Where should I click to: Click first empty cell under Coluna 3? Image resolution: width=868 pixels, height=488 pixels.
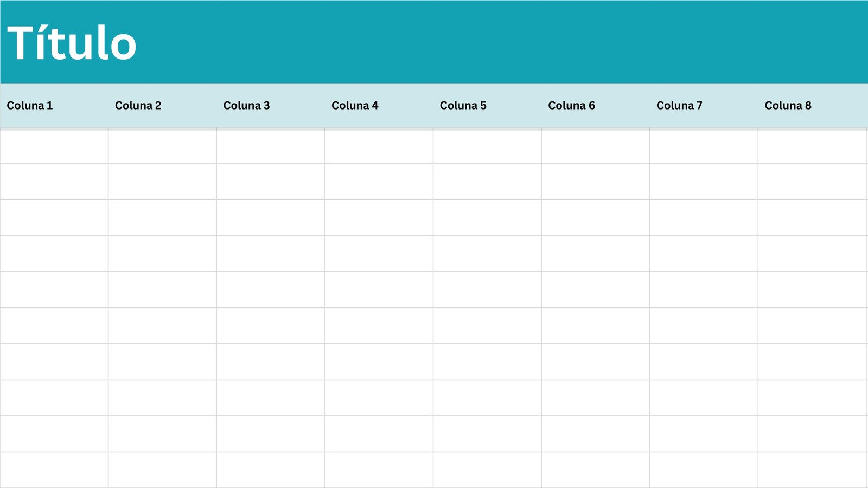(271, 146)
